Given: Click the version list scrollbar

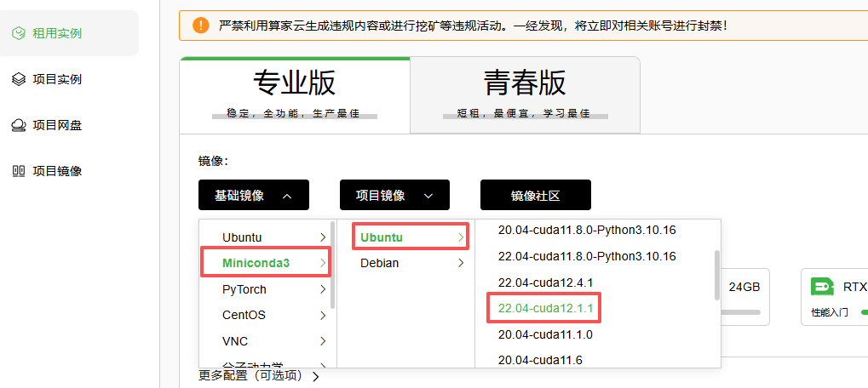Looking at the screenshot, I should [x=717, y=275].
